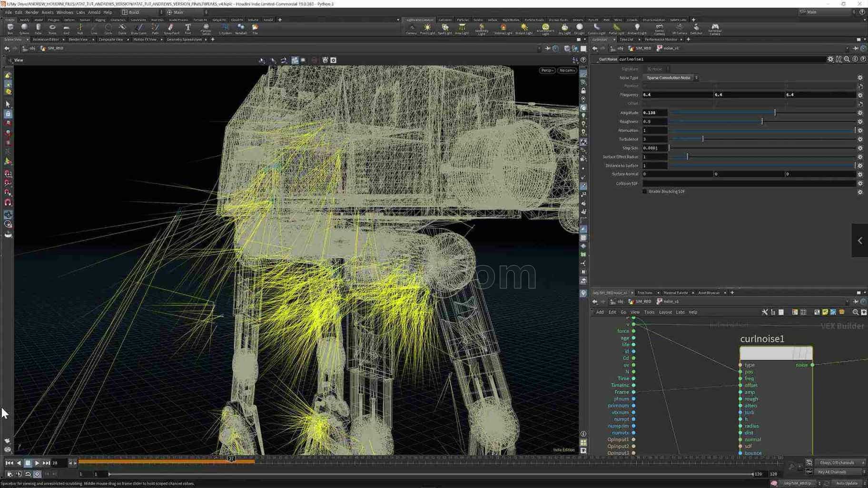Adjust the Turbulence slider

click(x=703, y=139)
